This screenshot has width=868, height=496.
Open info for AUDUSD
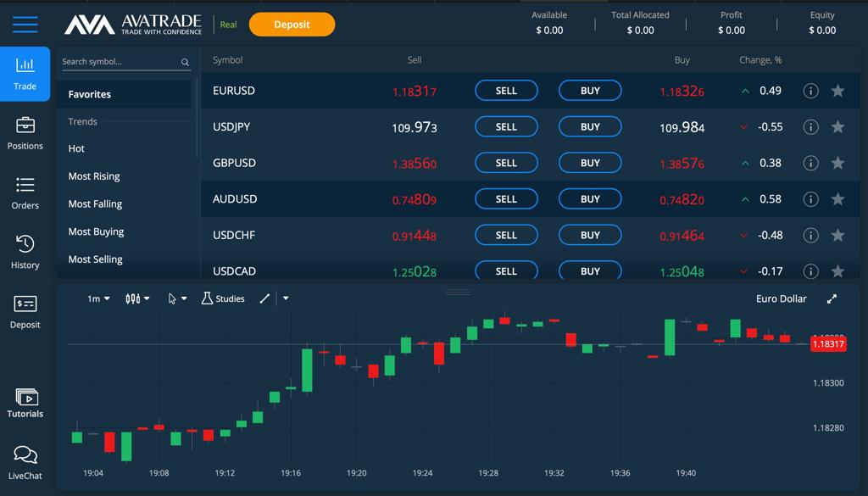coord(810,198)
